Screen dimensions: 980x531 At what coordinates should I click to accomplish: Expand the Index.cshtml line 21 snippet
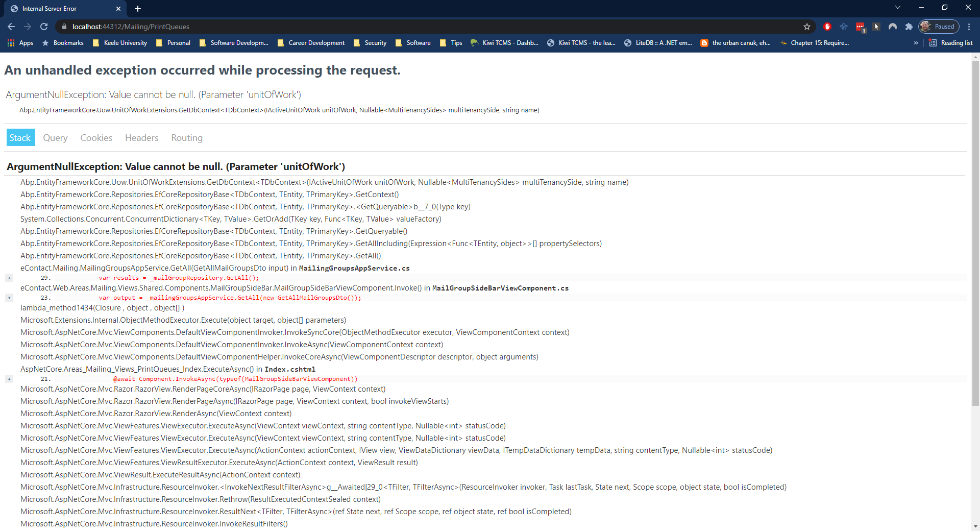(x=9, y=379)
